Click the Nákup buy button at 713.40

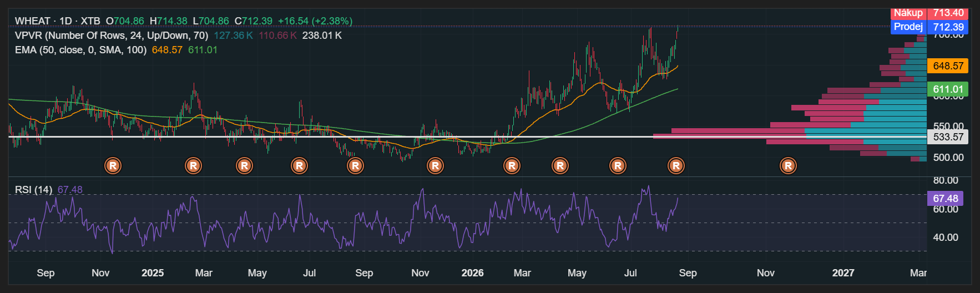[930, 13]
